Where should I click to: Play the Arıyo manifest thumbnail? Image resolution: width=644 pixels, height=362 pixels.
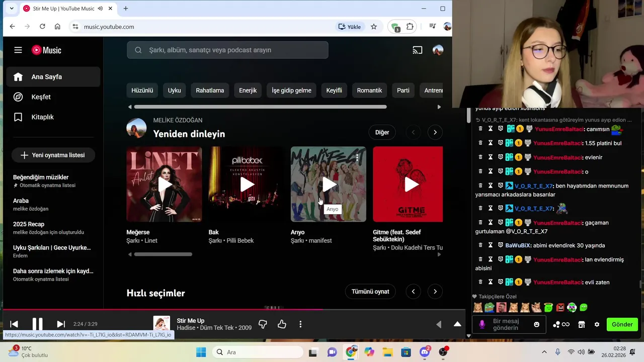329,185
